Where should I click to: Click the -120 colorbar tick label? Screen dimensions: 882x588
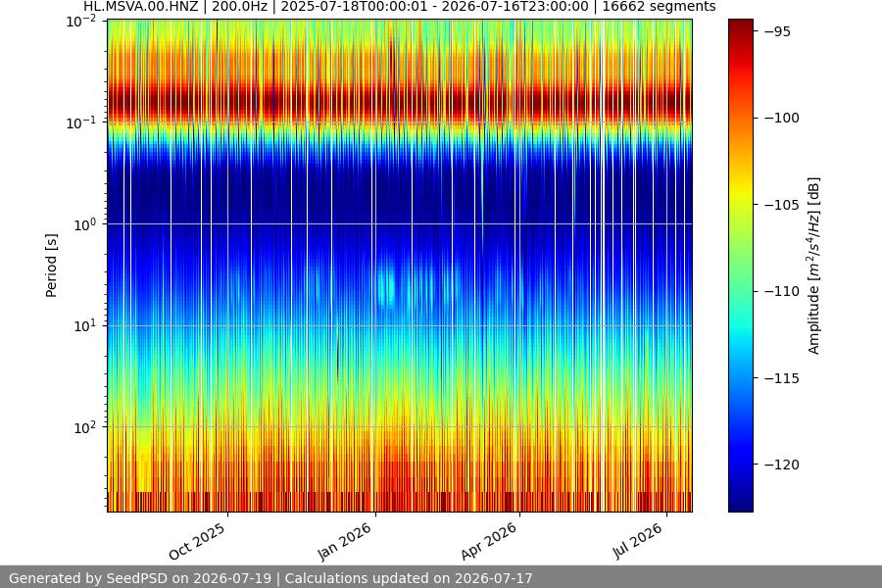point(782,465)
